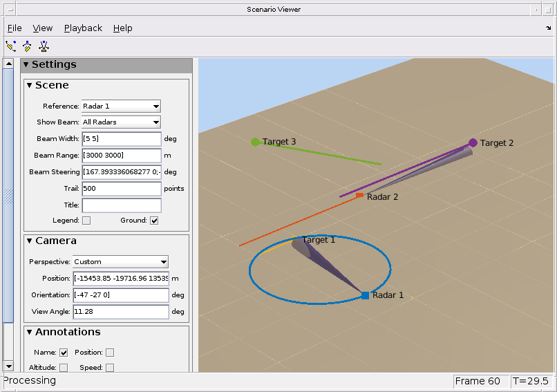
Task: Click the undock arrow beside the menu bar
Action: 549,28
